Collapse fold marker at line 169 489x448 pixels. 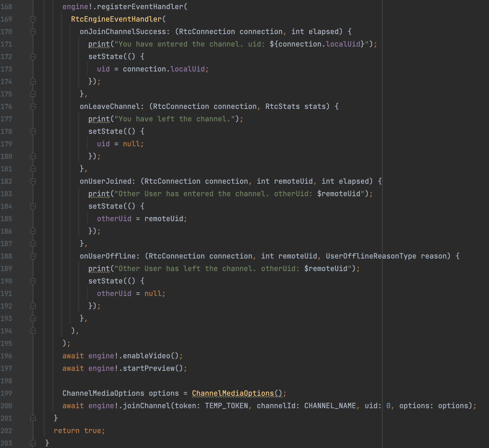tap(33, 19)
